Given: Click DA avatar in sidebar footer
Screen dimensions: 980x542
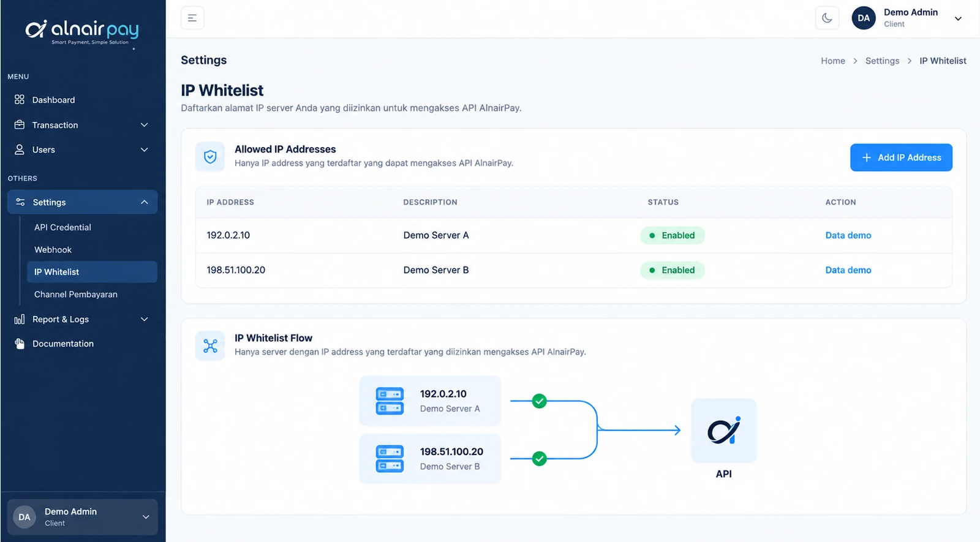Looking at the screenshot, I should [x=24, y=517].
